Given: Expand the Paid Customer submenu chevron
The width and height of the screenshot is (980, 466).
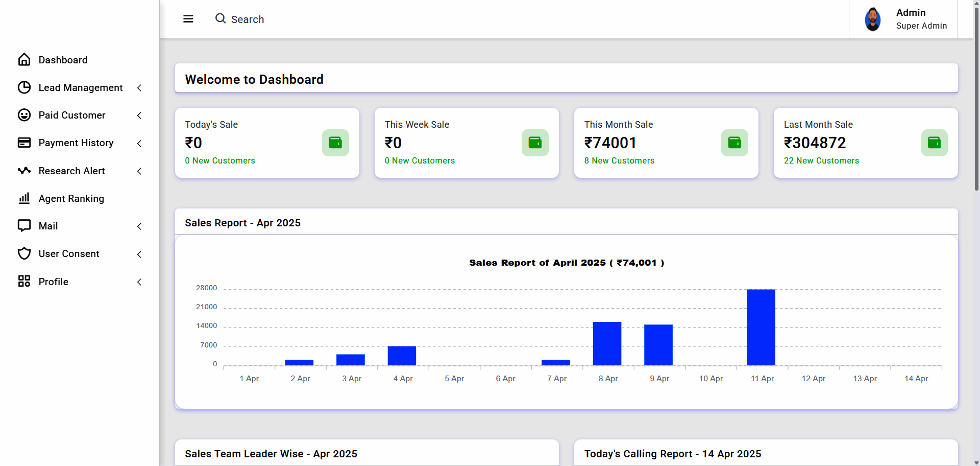Looking at the screenshot, I should (139, 115).
